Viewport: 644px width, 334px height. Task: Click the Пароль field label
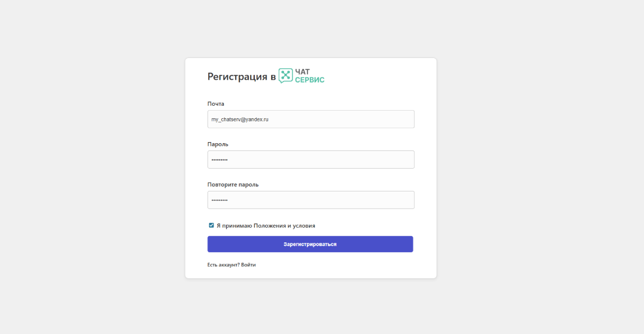[x=218, y=144]
